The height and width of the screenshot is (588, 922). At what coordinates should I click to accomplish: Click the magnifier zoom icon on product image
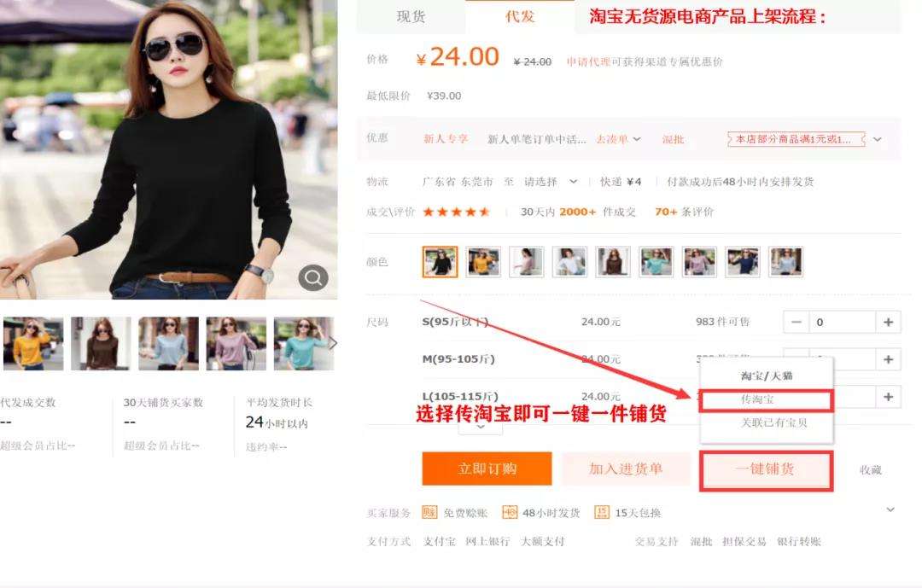[x=313, y=277]
